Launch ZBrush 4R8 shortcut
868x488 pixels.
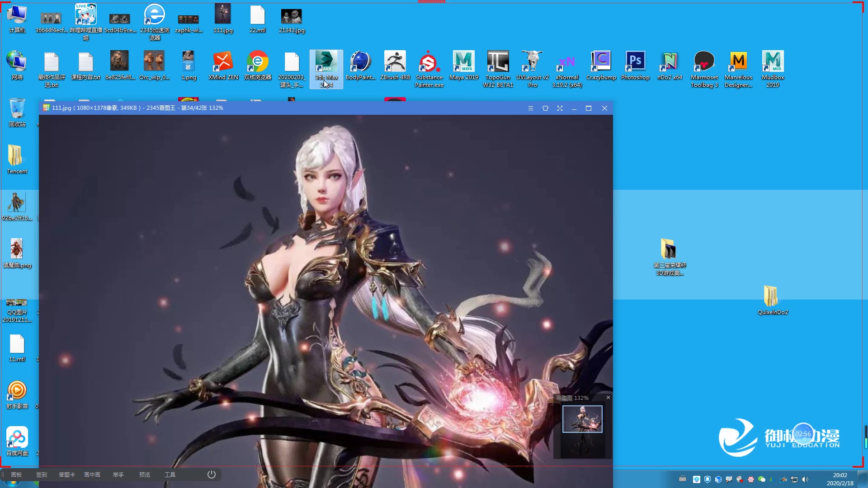(x=395, y=66)
